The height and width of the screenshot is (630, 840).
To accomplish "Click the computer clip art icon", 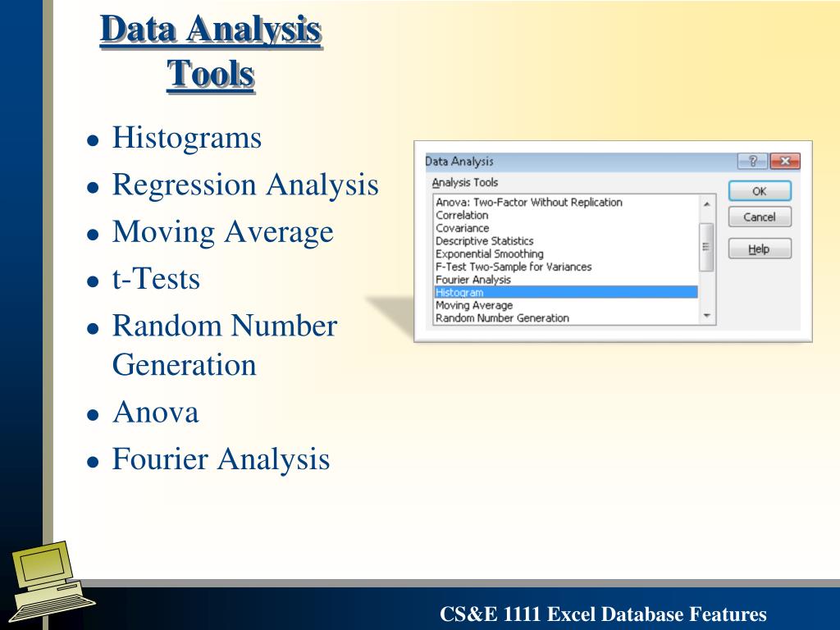I will coord(52,583).
